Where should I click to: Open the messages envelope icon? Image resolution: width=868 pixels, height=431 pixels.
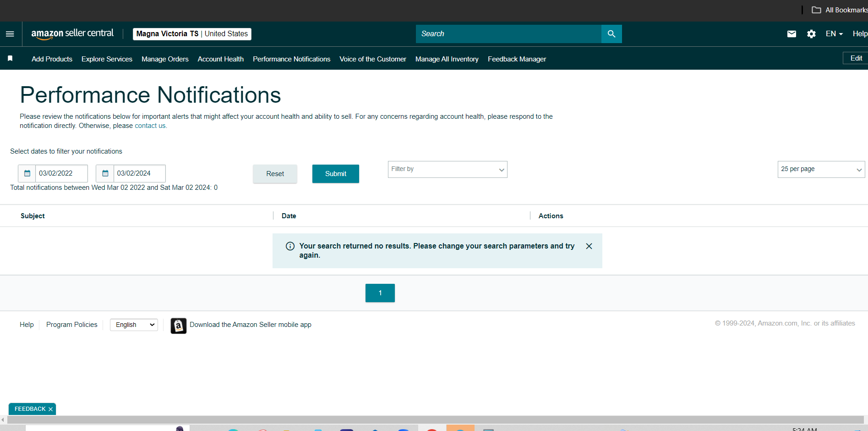(x=792, y=34)
